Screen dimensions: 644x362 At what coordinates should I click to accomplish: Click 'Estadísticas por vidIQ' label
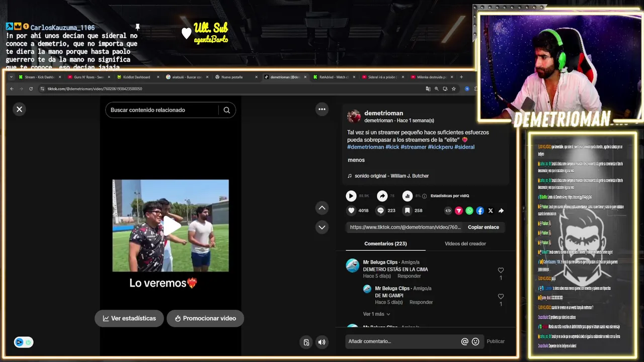[450, 196]
